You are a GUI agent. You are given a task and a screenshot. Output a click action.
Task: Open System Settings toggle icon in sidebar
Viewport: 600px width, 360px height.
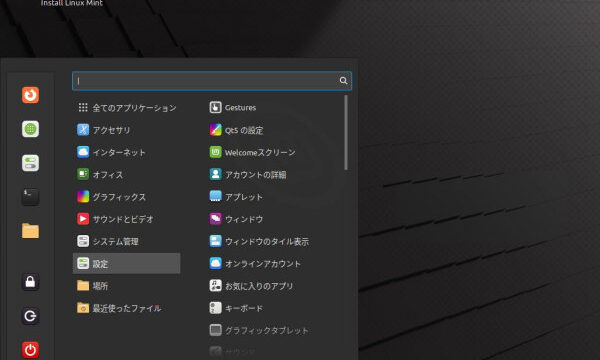pos(30,163)
